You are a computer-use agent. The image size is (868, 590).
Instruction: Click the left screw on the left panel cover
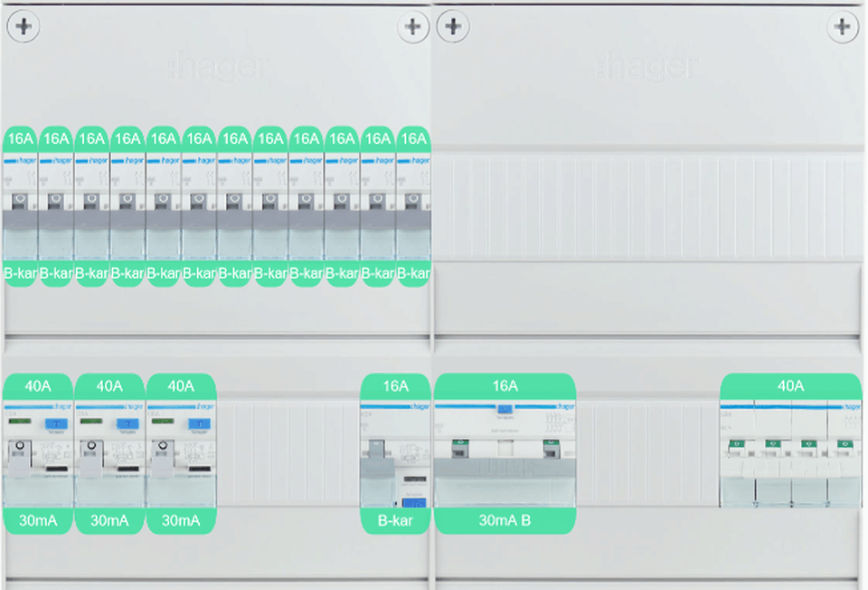pos(24,26)
